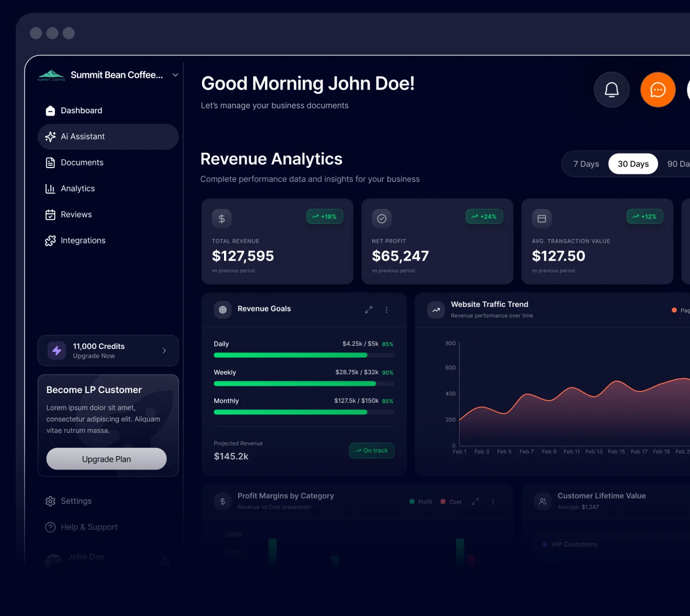Screen dimensions: 690x616
Task: Toggle the Cost legend in Profit Margins
Action: tap(451, 502)
